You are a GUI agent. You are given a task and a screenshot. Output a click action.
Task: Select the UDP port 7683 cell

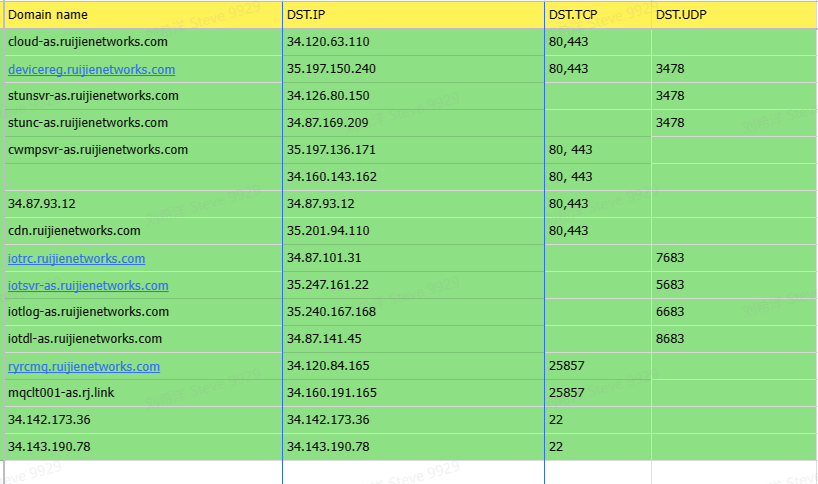click(x=670, y=258)
